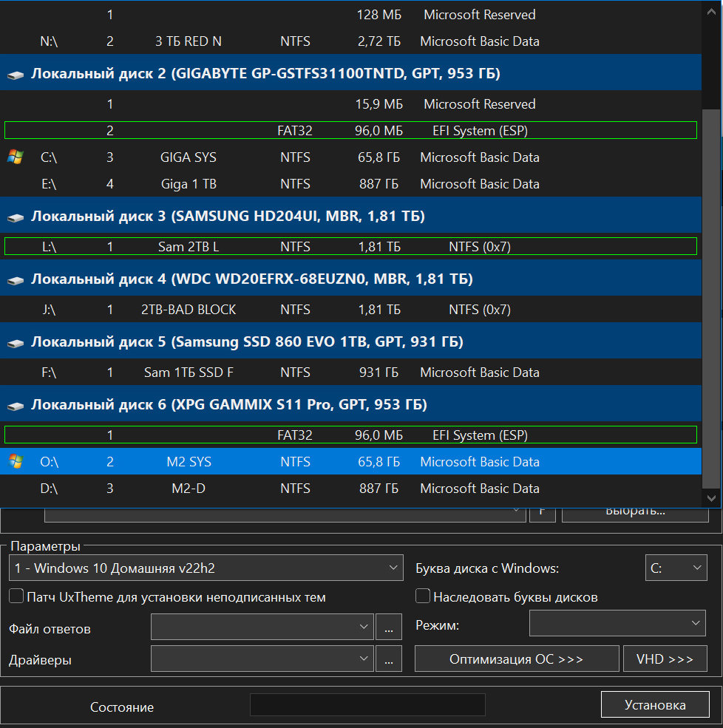Viewport: 723px width, 728px height.
Task: Select Локальный диск 2 GIGABYTE header
Action: point(350,73)
